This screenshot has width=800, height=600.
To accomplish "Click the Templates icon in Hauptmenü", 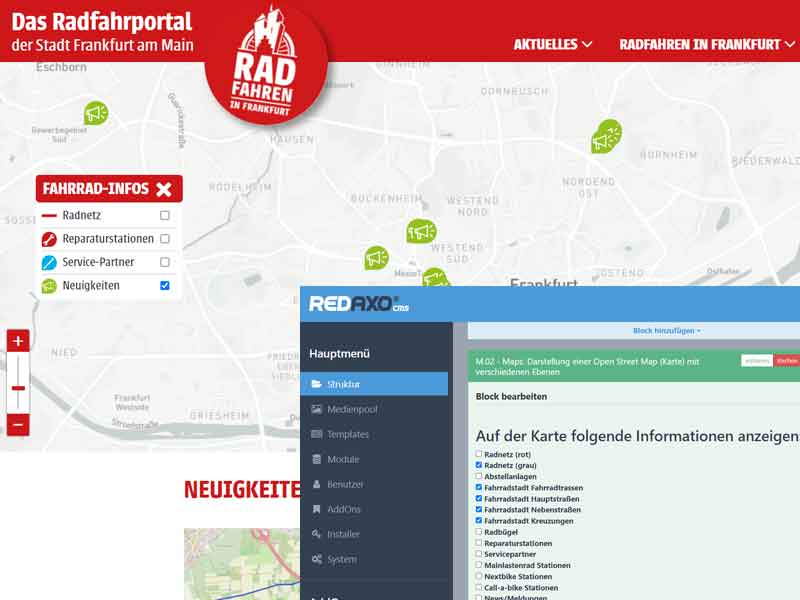I will coord(316,434).
